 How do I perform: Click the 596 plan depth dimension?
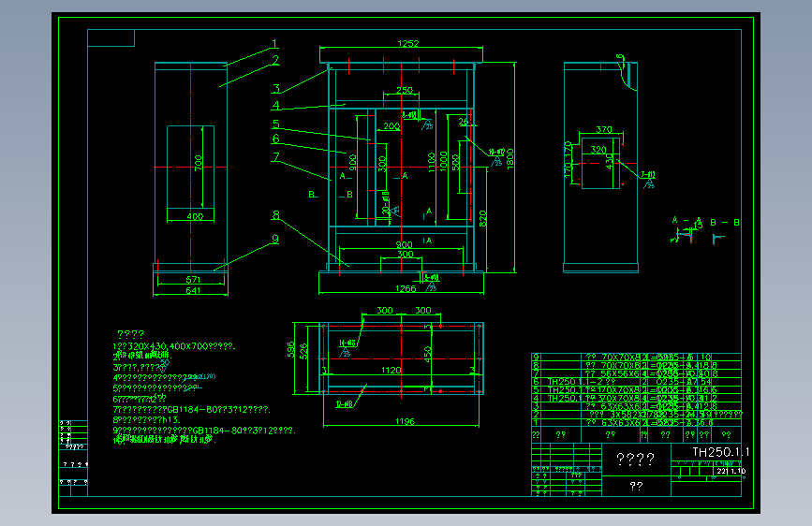point(291,349)
